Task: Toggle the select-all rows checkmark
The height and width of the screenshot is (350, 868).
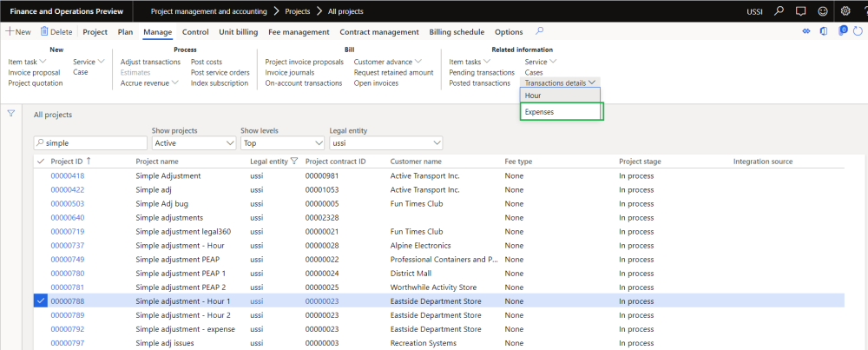Action: [40, 161]
